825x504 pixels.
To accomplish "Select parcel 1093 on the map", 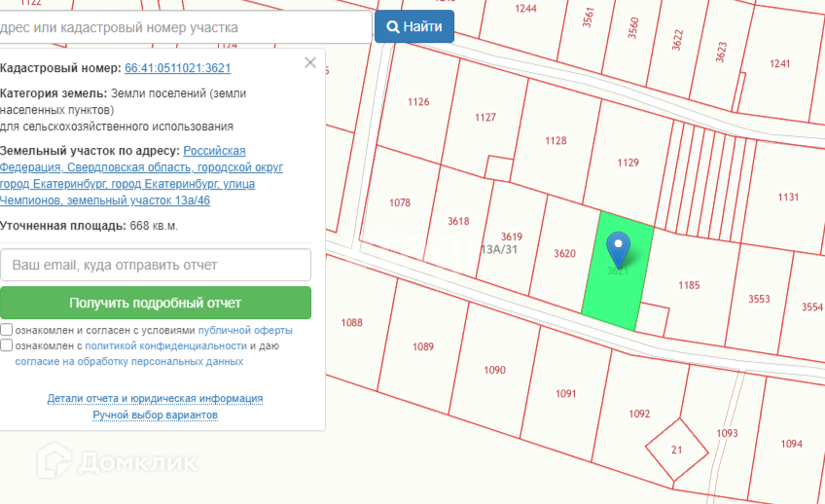I will pos(727,433).
